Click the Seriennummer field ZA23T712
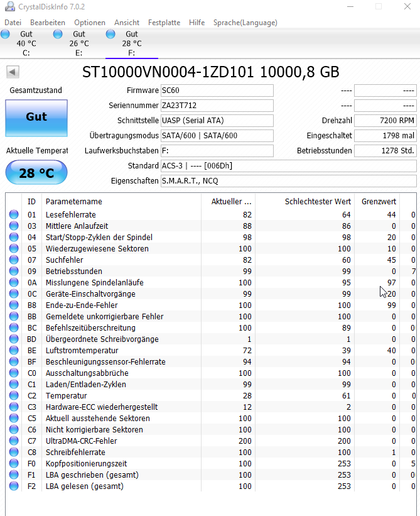The image size is (420, 516). (217, 106)
